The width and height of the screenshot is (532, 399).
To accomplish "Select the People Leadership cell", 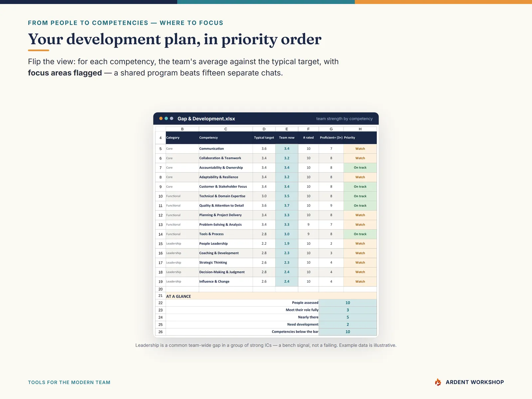I will pyautogui.click(x=226, y=243).
